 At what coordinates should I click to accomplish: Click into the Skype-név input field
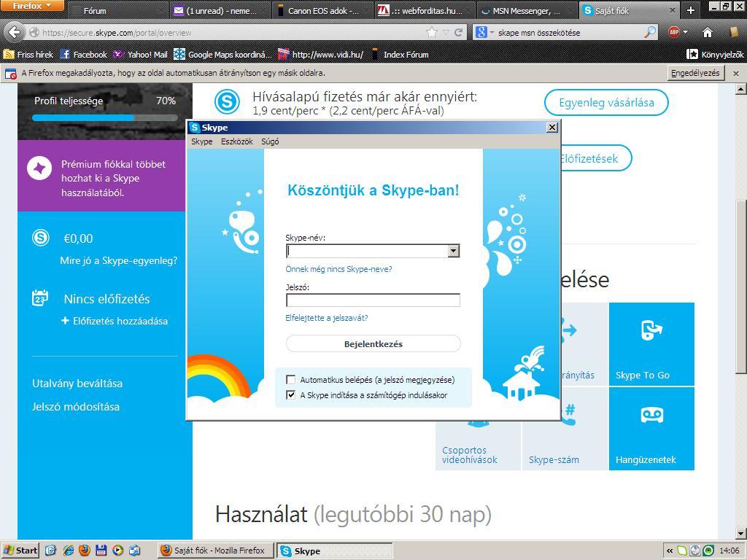368,251
